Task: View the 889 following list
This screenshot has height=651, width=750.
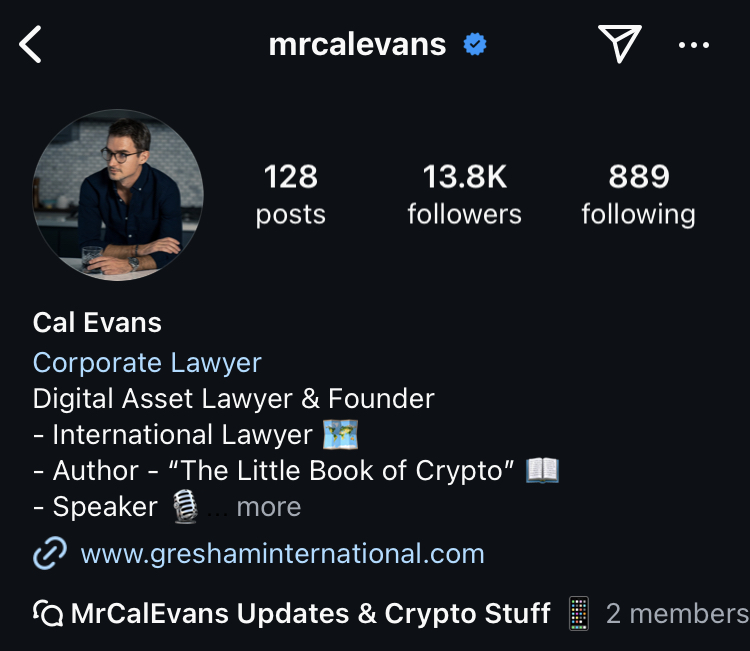Action: click(639, 194)
